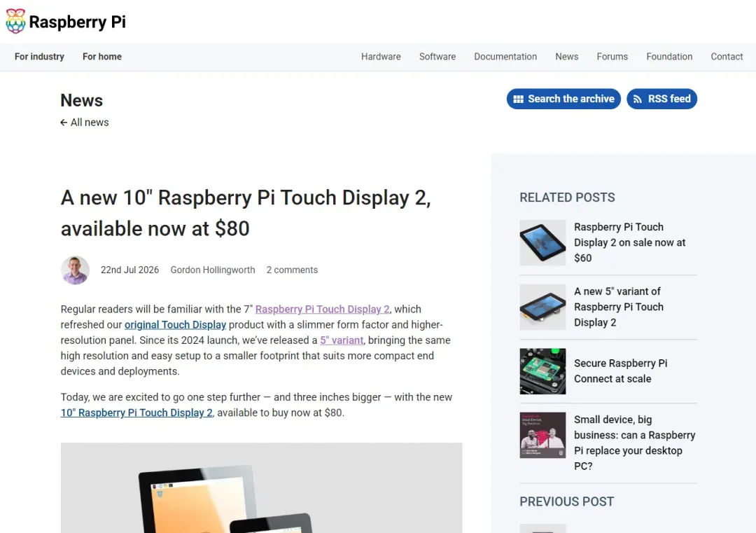Switch to the For industry tab
Screen dimensions: 756x533
pos(39,57)
